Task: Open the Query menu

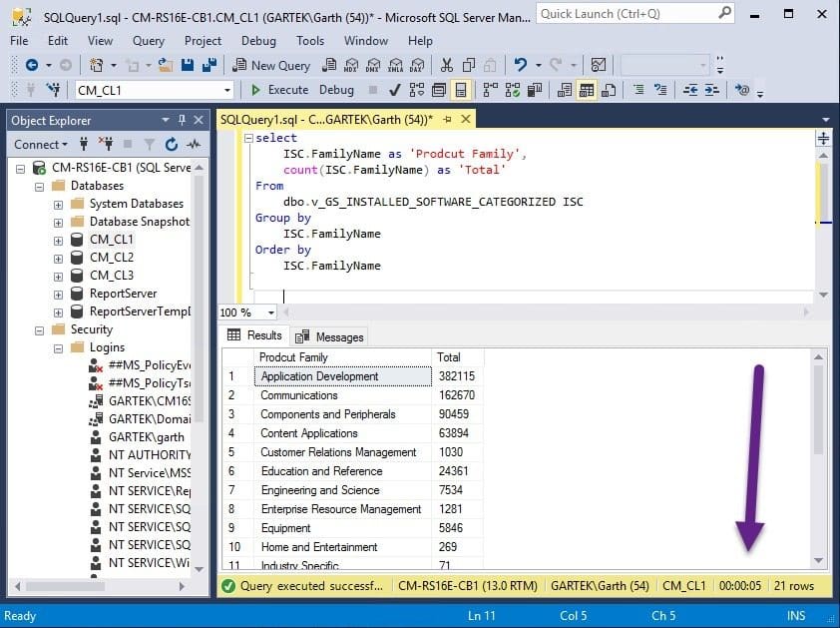Action: [149, 41]
